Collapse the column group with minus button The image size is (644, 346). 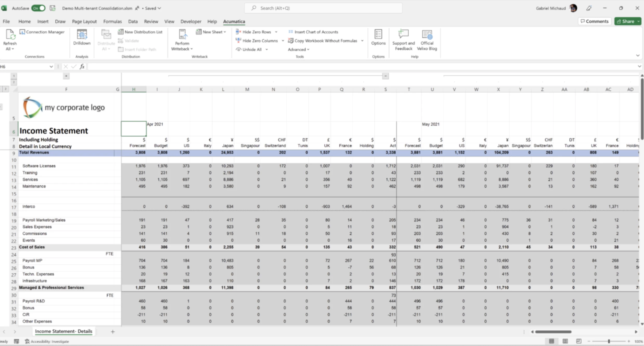(x=385, y=76)
